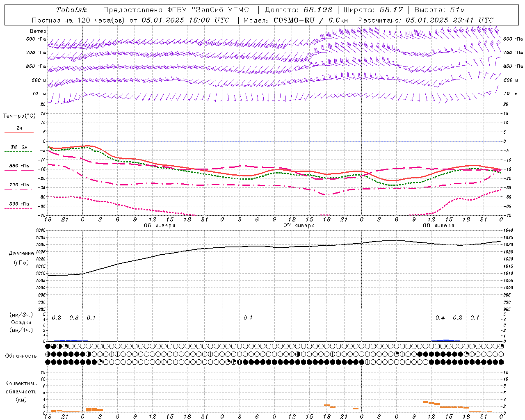This screenshot has height=420, width=525.
Task: Select the (мм/1ч.) precipitation unit label
Action: (21, 330)
